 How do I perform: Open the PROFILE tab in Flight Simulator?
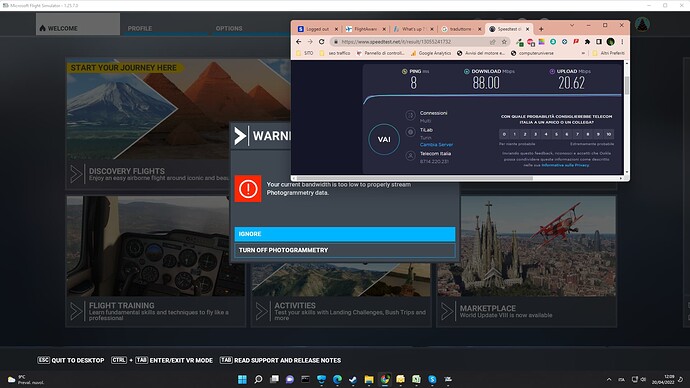(140, 28)
